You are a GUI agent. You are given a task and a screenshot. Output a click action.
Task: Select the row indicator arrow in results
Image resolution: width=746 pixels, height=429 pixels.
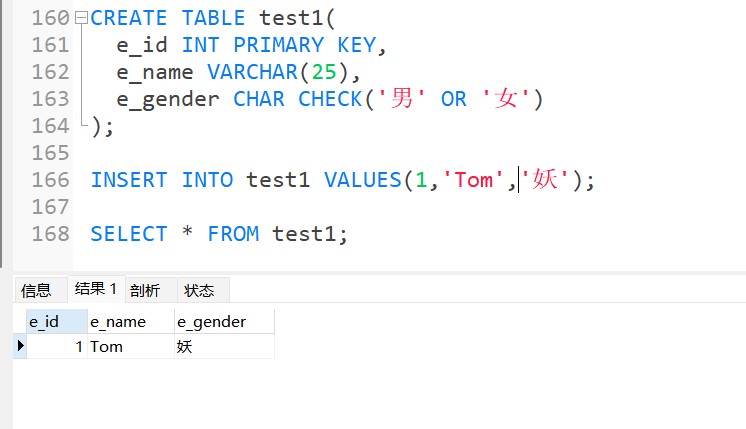click(x=20, y=346)
